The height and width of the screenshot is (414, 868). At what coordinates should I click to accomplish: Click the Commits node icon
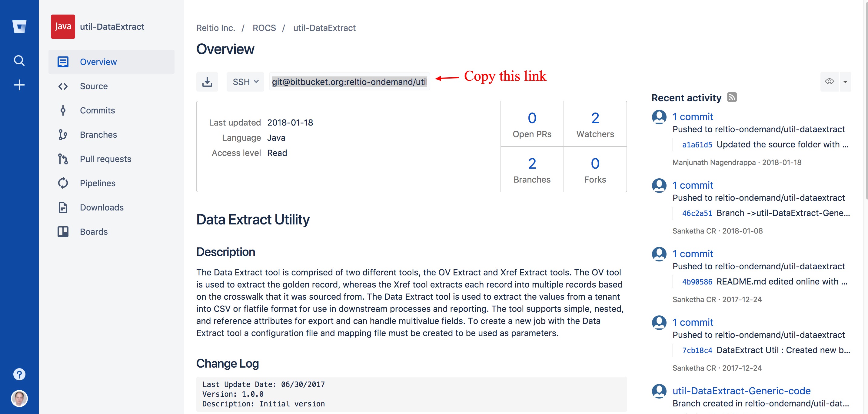click(63, 110)
